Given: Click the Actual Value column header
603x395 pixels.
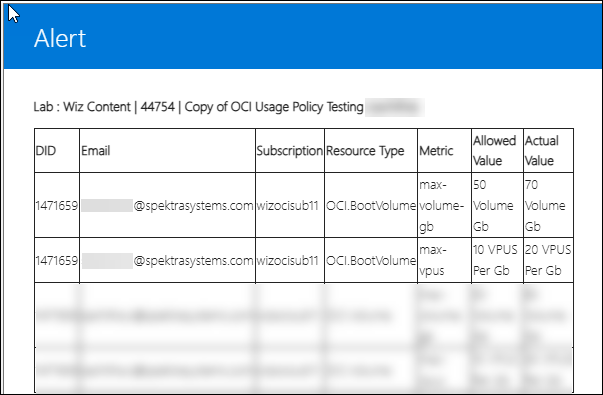Looking at the screenshot, I should tap(542, 150).
